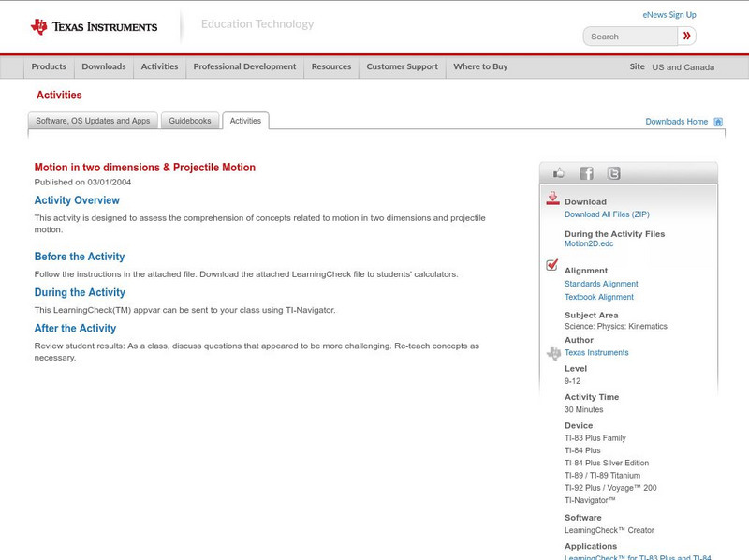Open the Where to Buy menu
Screen dimensions: 749x560
point(480,66)
